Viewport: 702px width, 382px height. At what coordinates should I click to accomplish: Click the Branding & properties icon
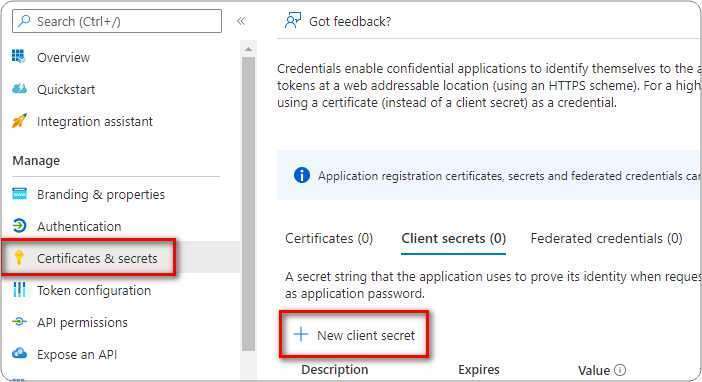click(x=19, y=194)
